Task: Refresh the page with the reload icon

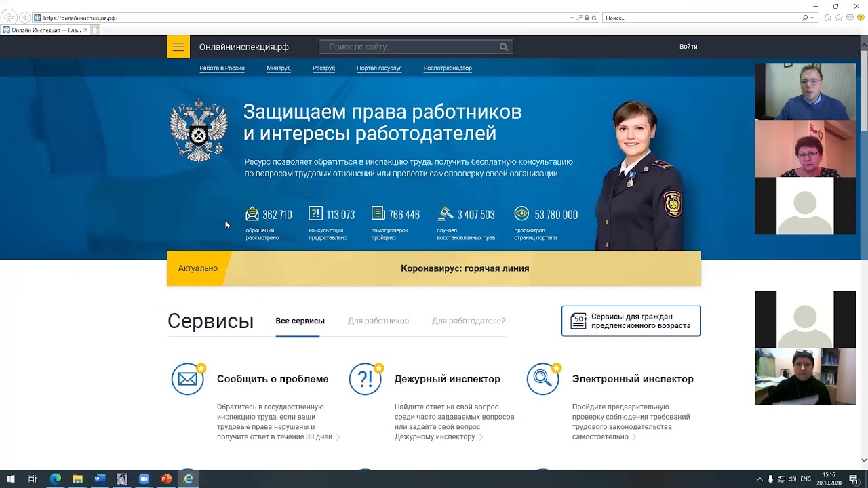Action: point(594,18)
